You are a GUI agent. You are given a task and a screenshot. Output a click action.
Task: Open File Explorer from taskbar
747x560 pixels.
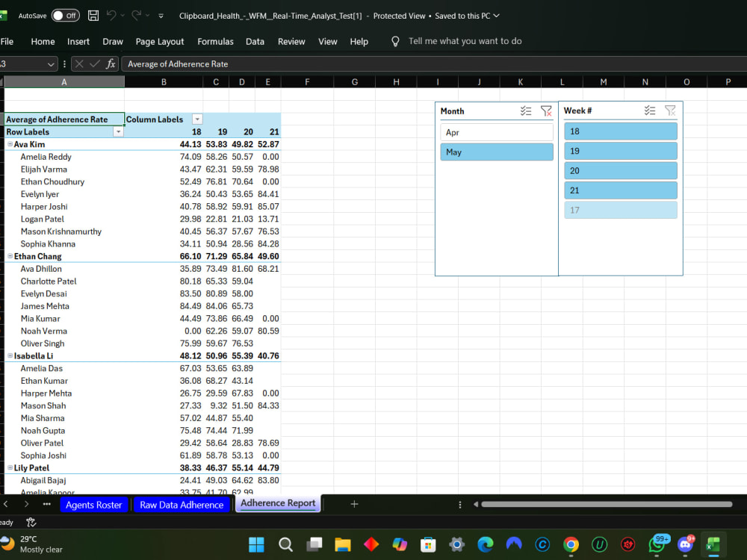pos(343,544)
